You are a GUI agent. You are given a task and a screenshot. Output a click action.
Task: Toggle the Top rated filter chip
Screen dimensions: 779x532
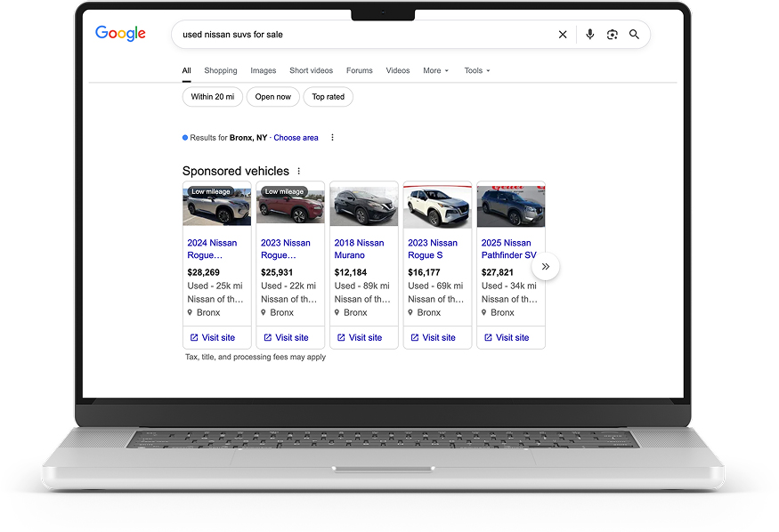[x=328, y=97]
